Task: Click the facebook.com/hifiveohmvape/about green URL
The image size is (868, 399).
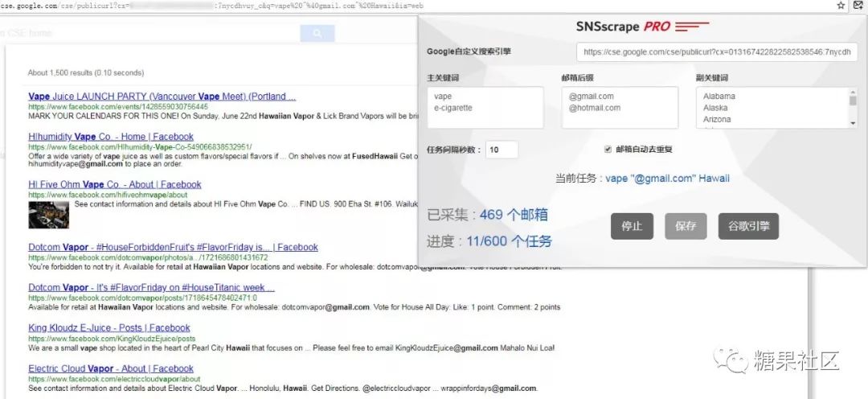Action: (x=108, y=195)
